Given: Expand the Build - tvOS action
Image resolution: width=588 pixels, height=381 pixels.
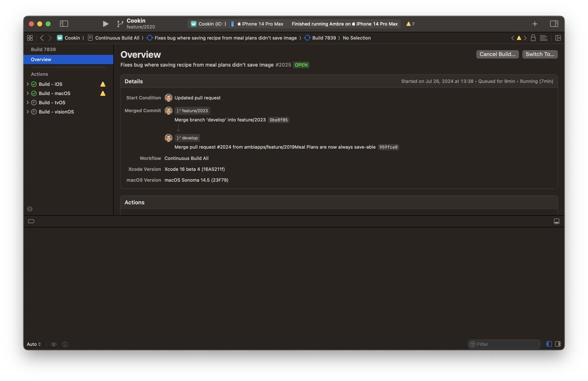Looking at the screenshot, I should (x=27, y=102).
